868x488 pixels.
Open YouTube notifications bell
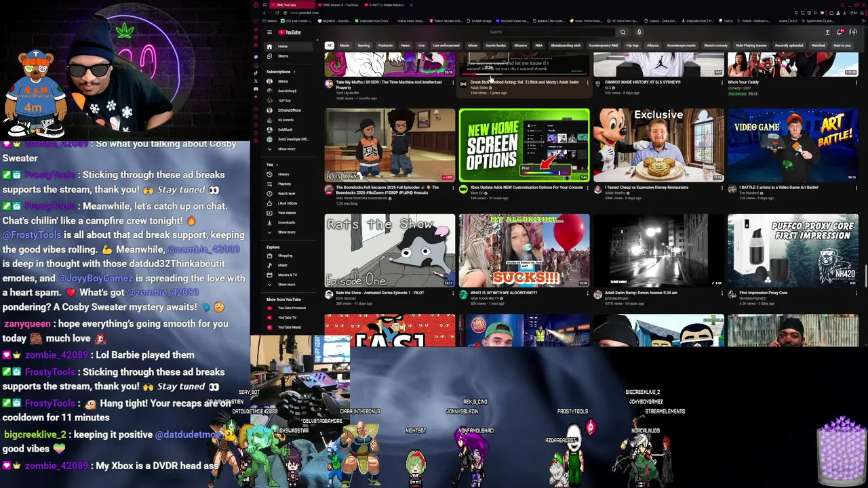(x=841, y=32)
